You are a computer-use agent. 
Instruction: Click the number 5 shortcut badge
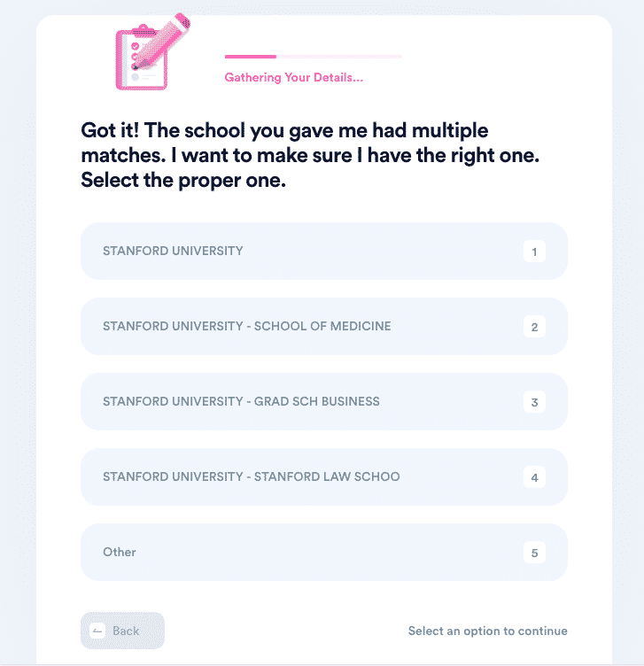click(534, 552)
